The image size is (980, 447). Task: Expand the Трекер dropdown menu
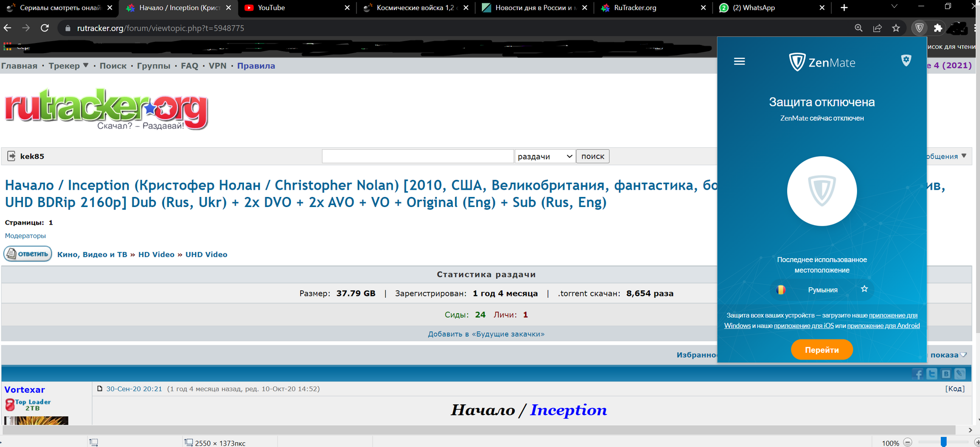68,66
